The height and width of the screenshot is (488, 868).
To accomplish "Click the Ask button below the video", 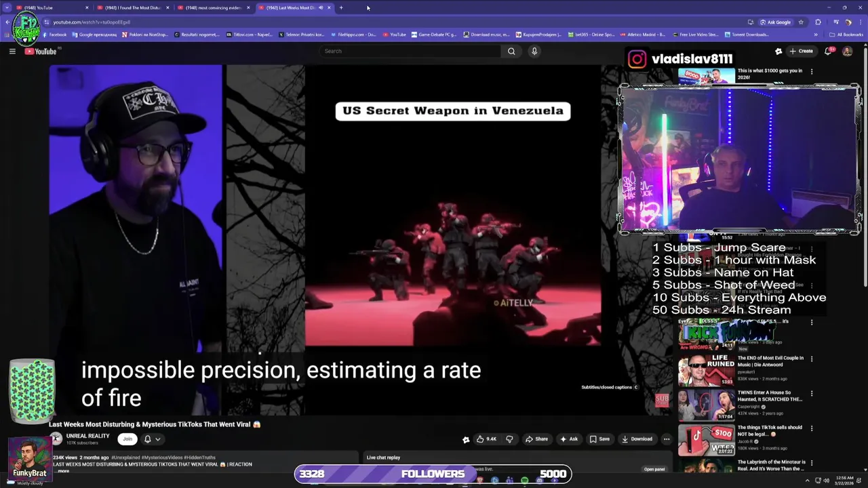I will [x=568, y=439].
